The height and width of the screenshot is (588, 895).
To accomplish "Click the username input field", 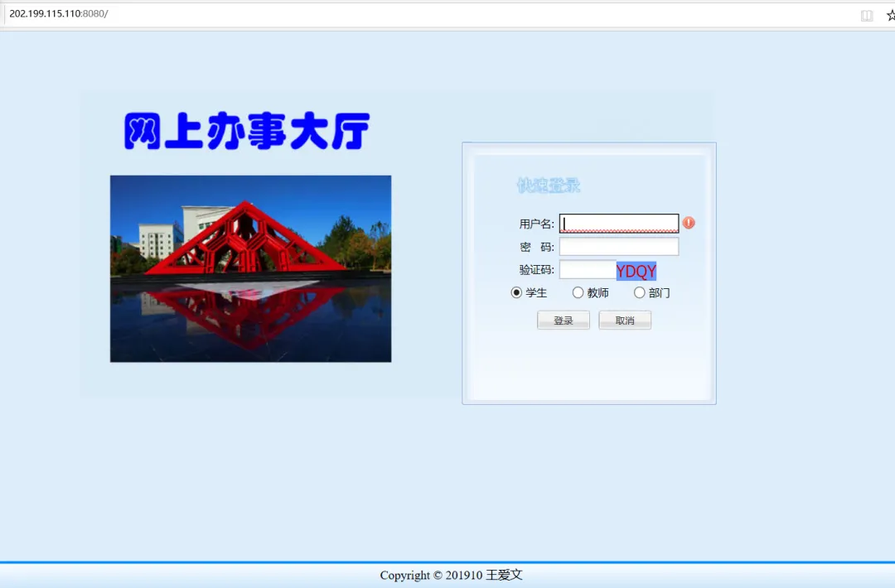I will tap(619, 223).
